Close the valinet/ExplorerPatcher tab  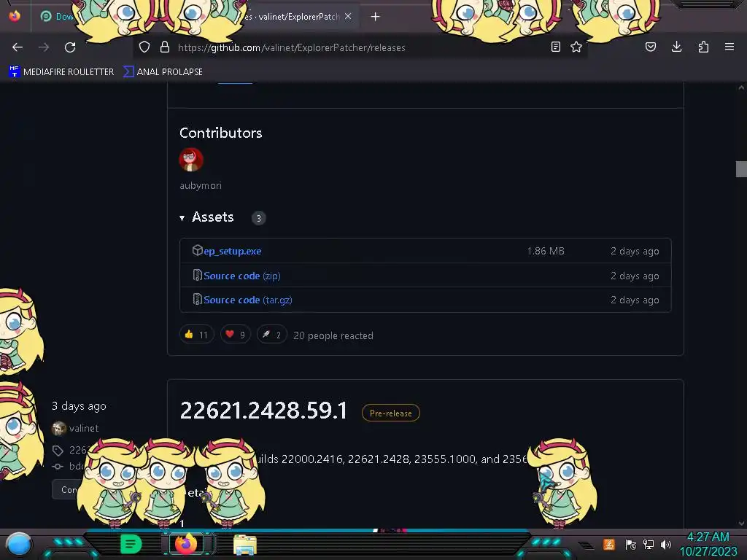coord(348,16)
